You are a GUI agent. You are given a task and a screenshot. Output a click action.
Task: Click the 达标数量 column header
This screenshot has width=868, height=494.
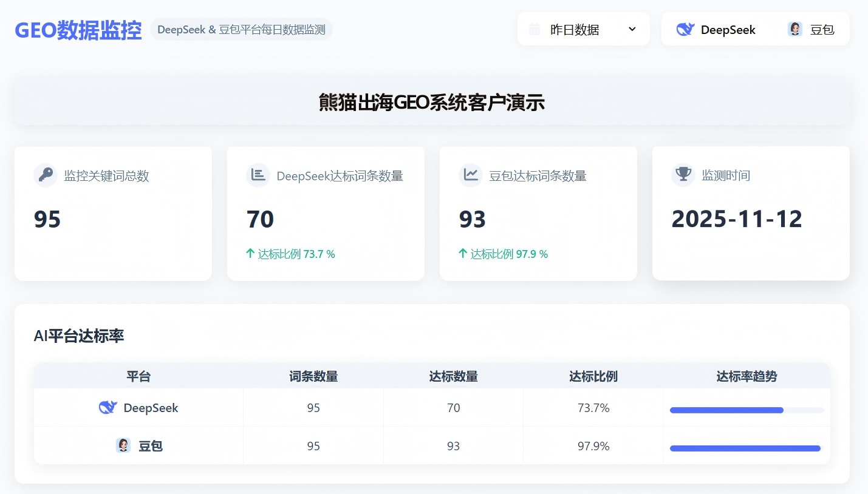point(453,376)
